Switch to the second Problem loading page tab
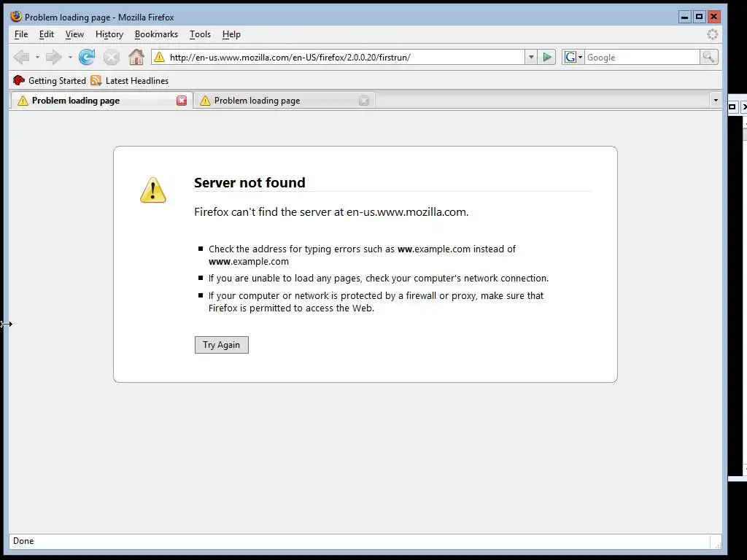 [x=284, y=101]
